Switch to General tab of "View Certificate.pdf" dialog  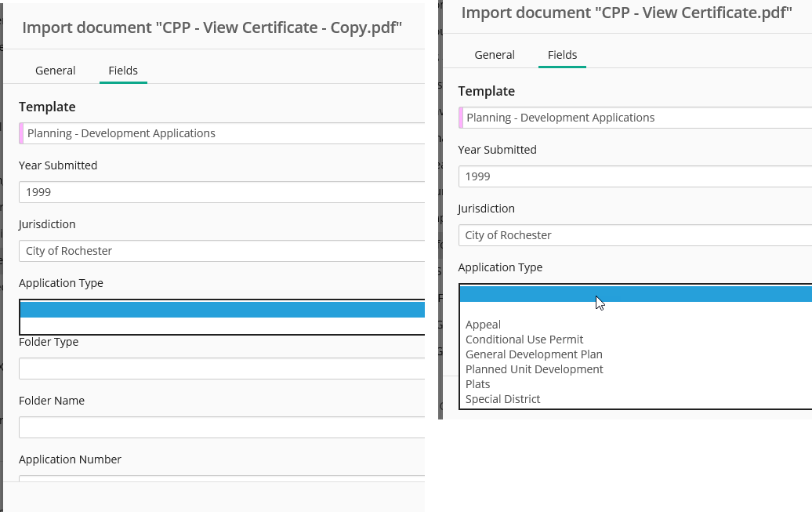pos(495,55)
